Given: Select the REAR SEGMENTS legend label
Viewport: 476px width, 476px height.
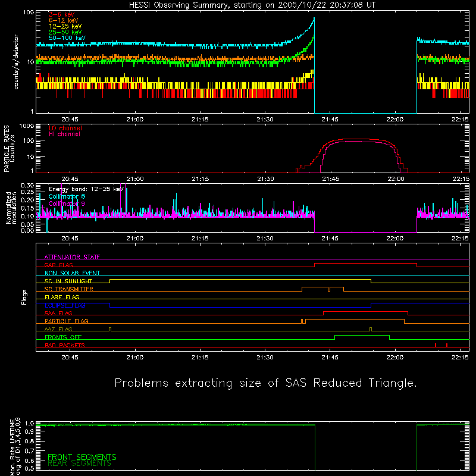Looking at the screenshot, I should tap(79, 463).
